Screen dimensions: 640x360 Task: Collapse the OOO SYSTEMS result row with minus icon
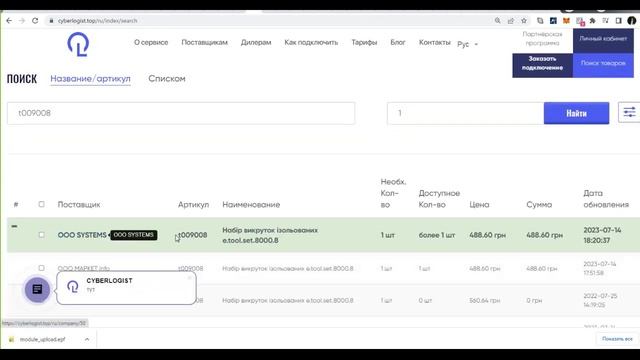click(14, 226)
